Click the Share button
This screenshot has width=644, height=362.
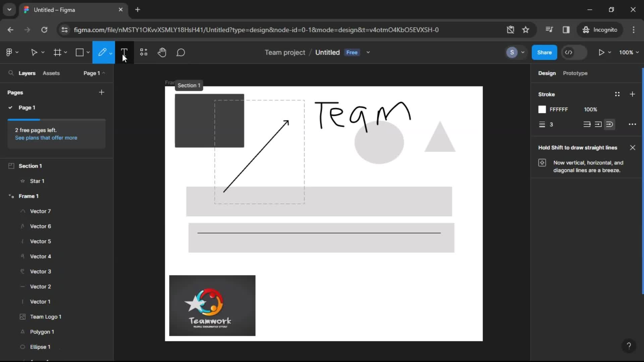tap(544, 52)
